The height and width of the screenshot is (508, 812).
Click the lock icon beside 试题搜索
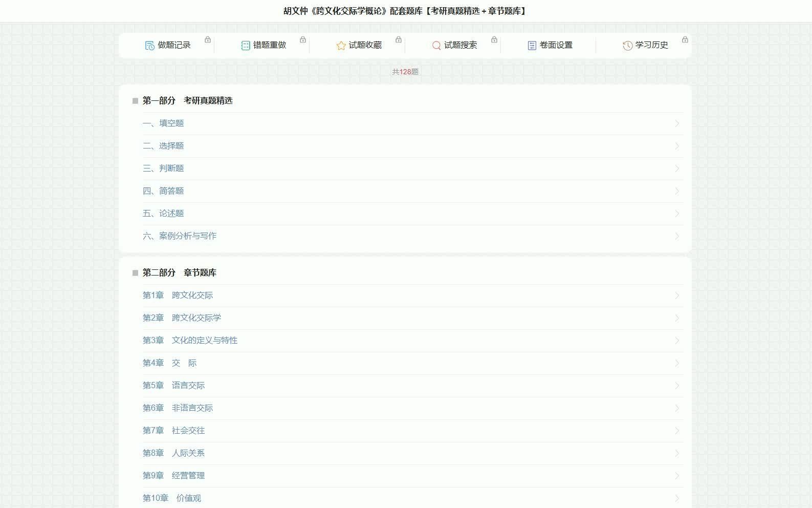494,39
